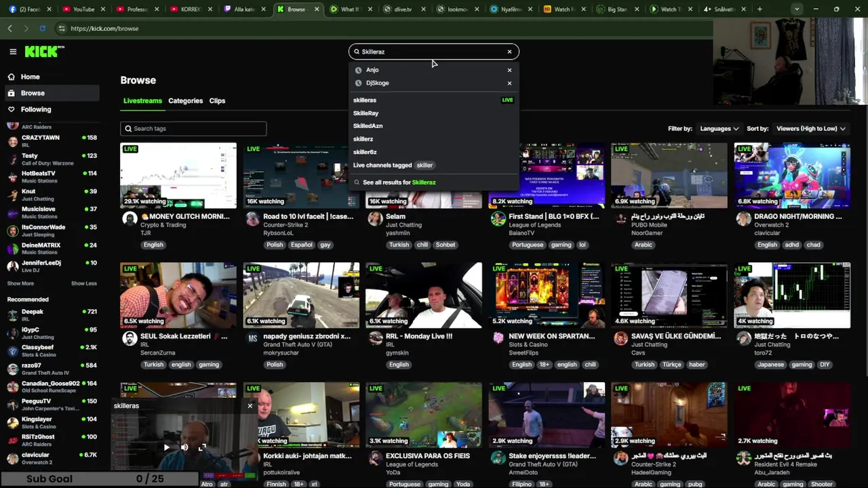Click Testy's avatar in sidebar
Viewport: 868px width, 488px height.
(12, 159)
